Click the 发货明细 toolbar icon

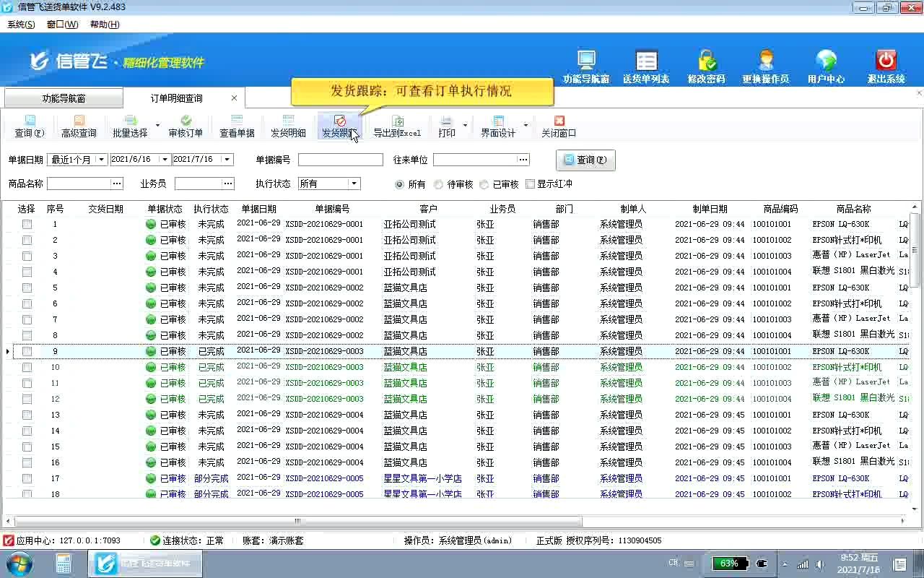(x=288, y=126)
